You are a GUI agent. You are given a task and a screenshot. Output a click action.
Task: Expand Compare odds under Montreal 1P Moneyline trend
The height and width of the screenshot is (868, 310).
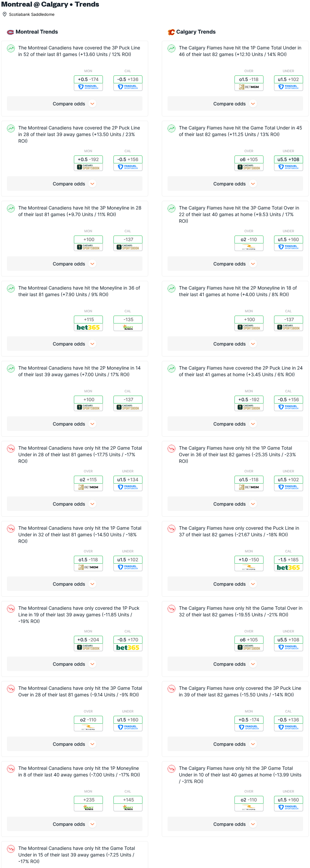coord(75,824)
